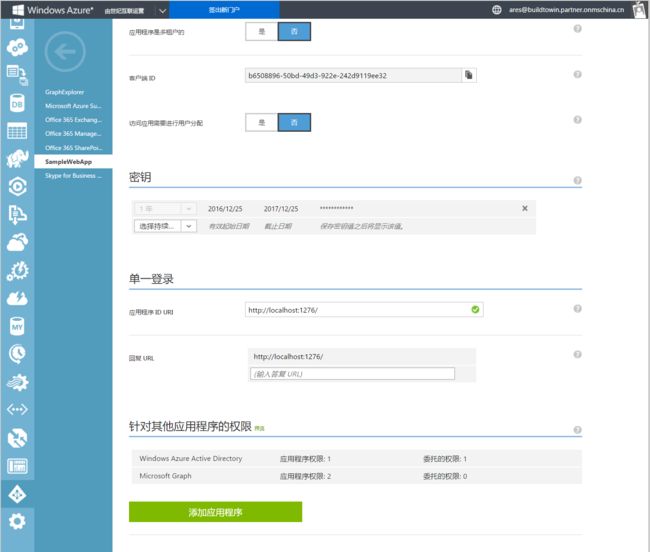Open the 选择持续 key duration dropdown

[165, 226]
